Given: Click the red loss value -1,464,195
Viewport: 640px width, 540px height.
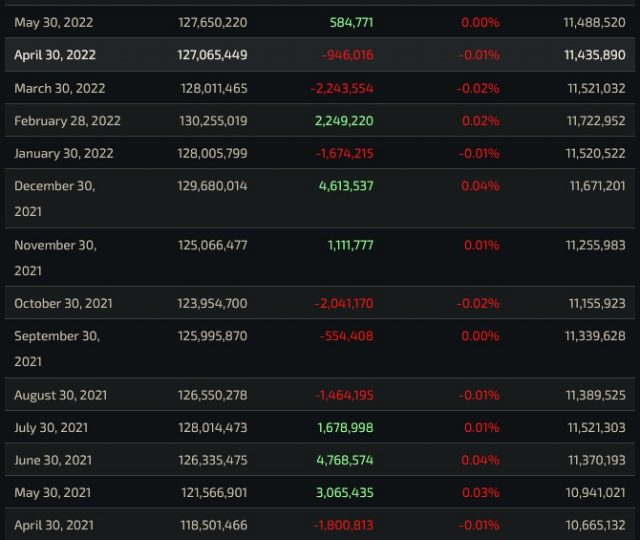Looking at the screenshot, I should tap(344, 395).
